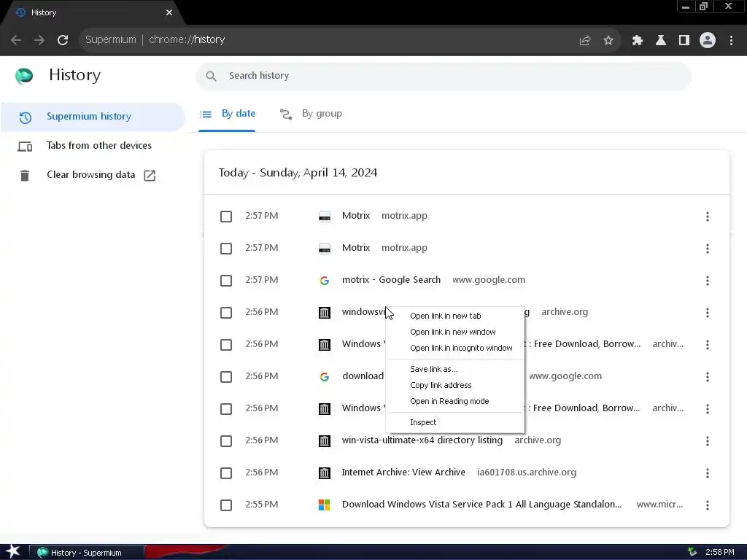
Task: Click the Start star button on taskbar
Action: point(13,551)
